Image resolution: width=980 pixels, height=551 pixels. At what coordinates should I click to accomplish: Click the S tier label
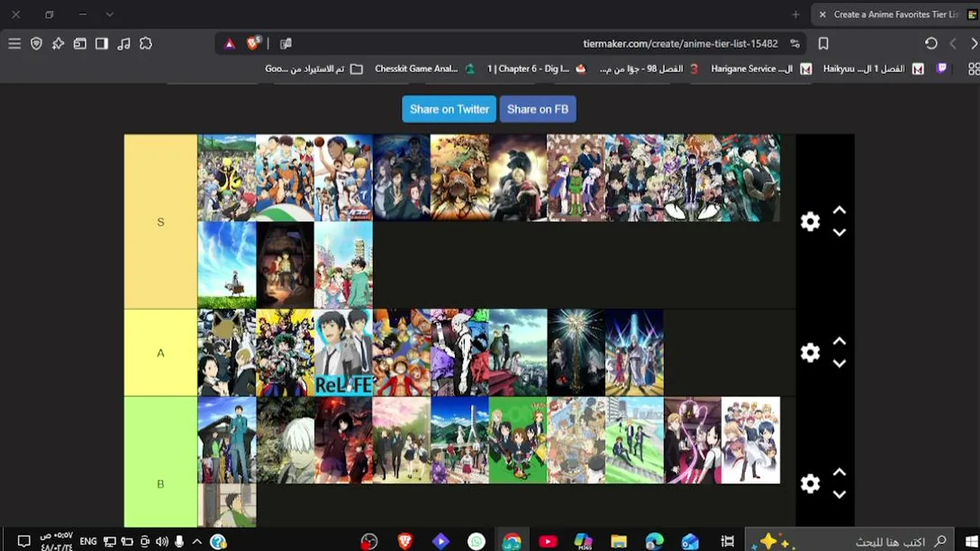click(161, 222)
